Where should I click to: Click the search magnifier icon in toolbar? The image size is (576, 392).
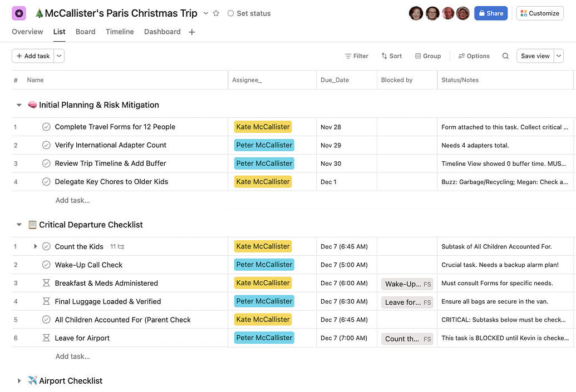click(505, 56)
